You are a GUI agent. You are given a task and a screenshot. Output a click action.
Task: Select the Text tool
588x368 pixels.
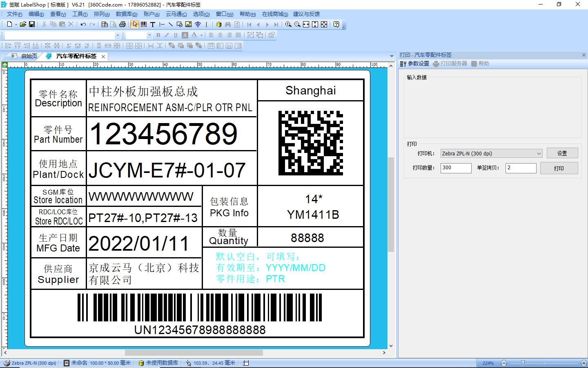(152, 25)
